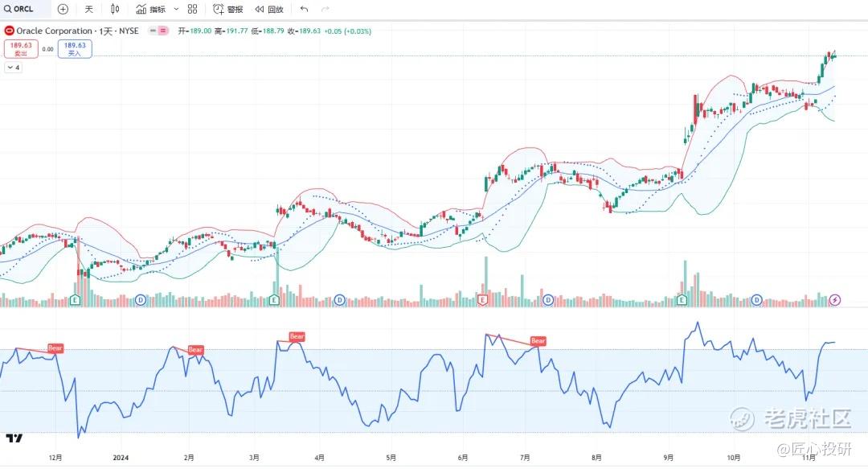Screen dimensions: 868x469
Task: Click the 开=189.00 open value
Action: pyautogui.click(x=194, y=31)
